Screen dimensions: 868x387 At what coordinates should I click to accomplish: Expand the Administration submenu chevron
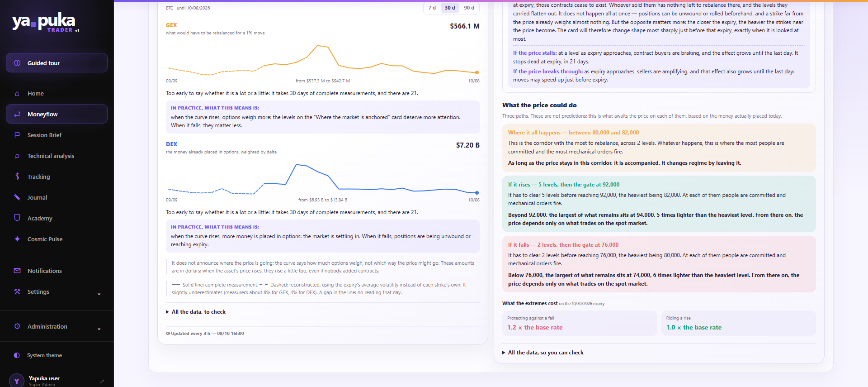(x=99, y=329)
